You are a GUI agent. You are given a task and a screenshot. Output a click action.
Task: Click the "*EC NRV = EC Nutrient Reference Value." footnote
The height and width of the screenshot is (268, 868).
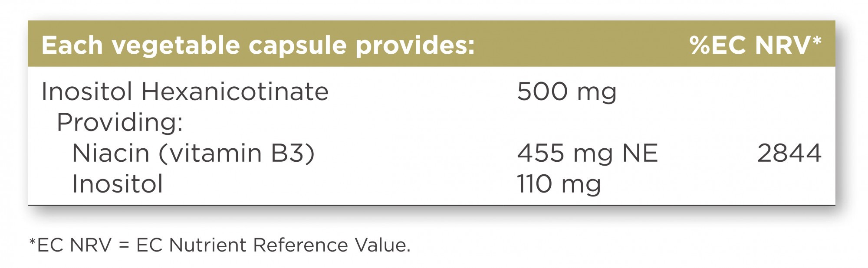(219, 245)
